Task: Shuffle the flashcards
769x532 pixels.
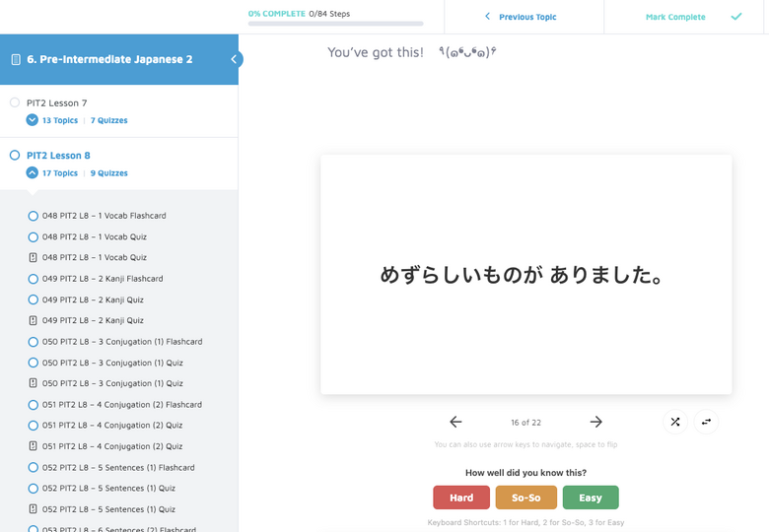Action: 675,422
